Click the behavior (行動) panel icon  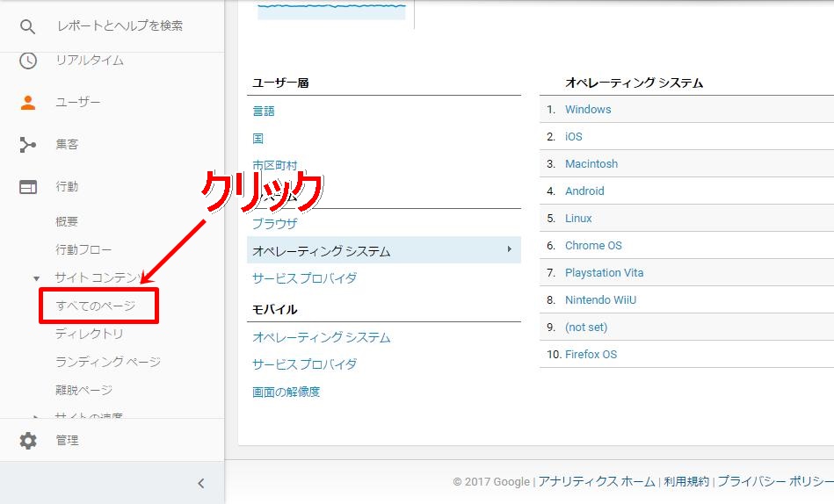pyautogui.click(x=28, y=187)
